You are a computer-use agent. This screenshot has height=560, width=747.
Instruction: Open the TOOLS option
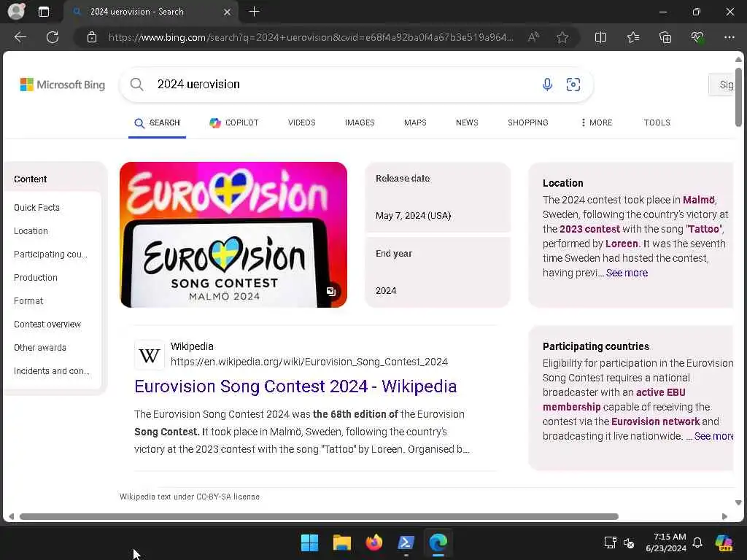[657, 122]
